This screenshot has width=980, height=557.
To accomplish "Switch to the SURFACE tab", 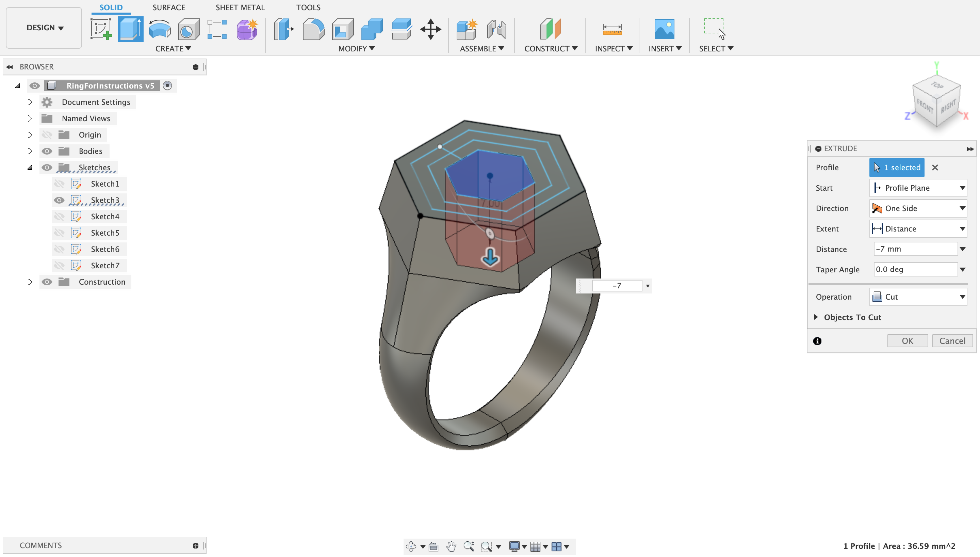I will (168, 7).
